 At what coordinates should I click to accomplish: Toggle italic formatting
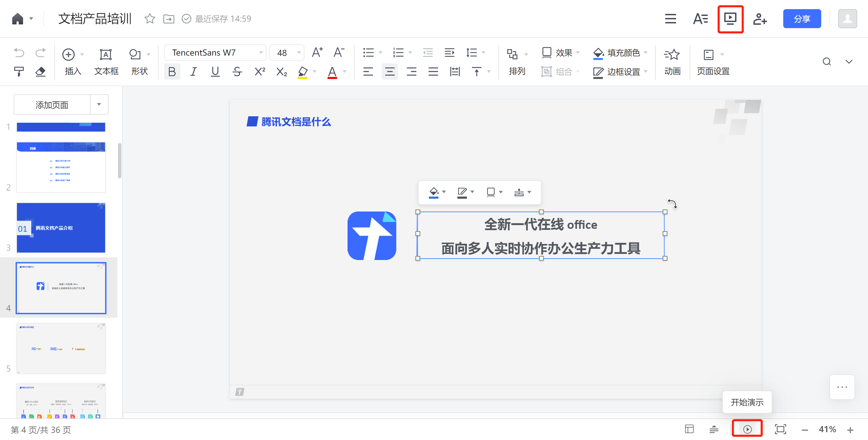[x=193, y=72]
